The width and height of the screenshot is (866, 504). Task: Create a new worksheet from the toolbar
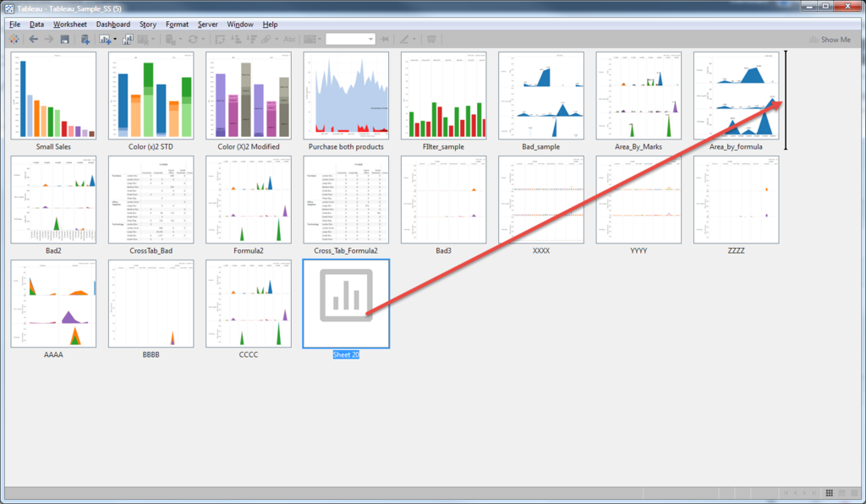click(x=105, y=39)
